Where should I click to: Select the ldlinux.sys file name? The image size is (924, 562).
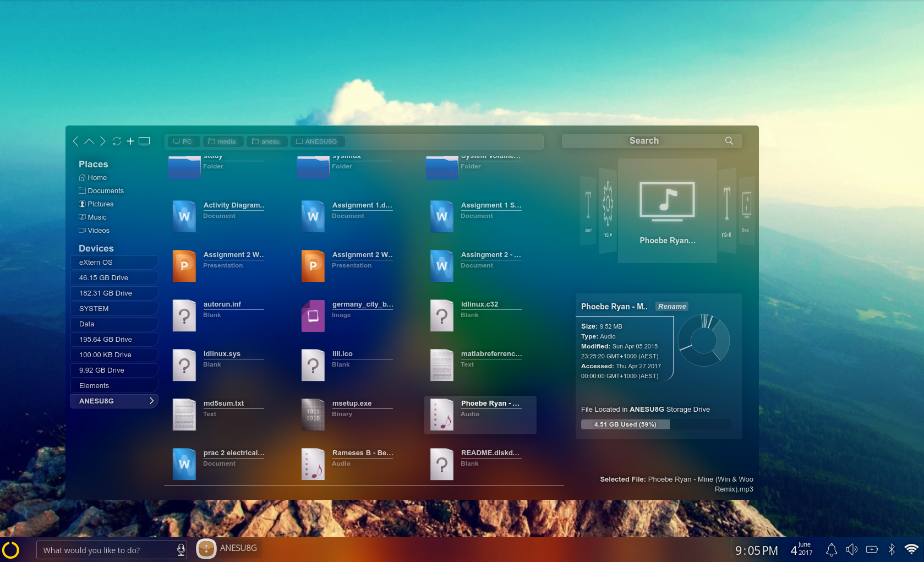click(222, 354)
